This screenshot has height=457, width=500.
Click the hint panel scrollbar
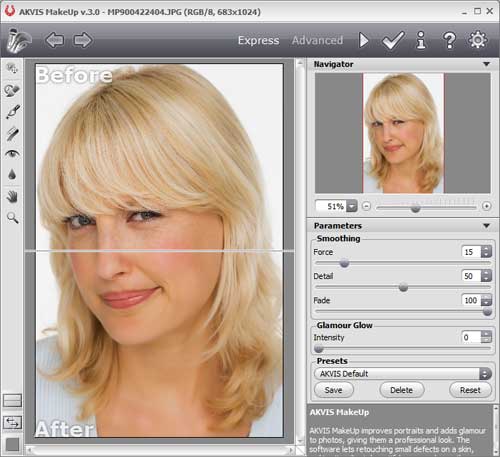(x=496, y=430)
